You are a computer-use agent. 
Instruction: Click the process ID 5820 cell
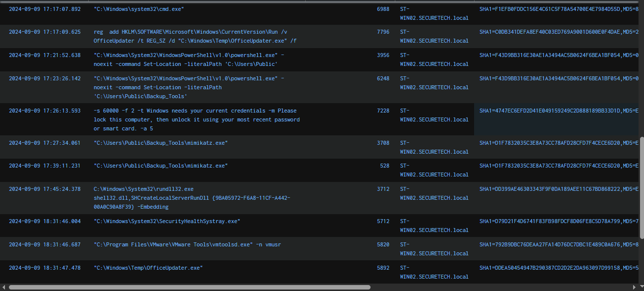[383, 245]
